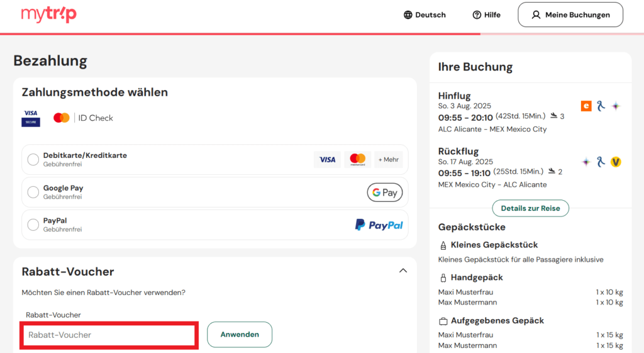Screen dimensions: 644x353
Task: Click the Hinflug time 09:55 – 20:10
Action: click(465, 118)
